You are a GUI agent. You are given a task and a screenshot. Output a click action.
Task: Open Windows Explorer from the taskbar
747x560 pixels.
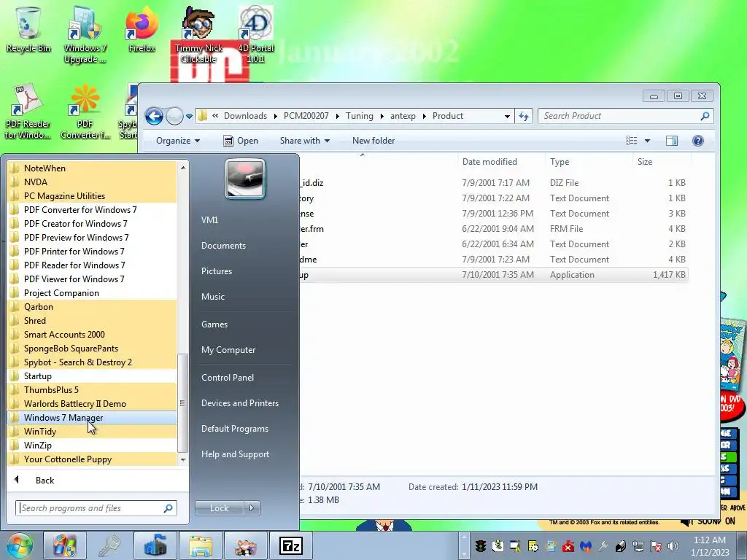tap(200, 545)
